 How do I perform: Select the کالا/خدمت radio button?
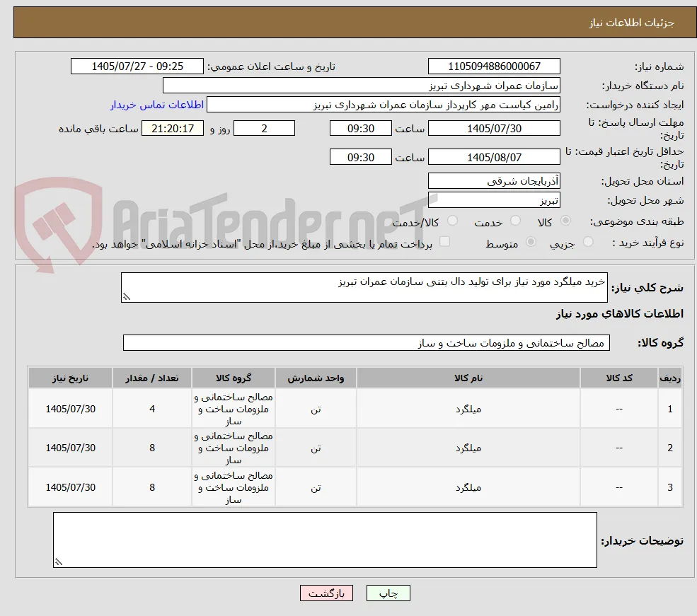tap(452, 221)
